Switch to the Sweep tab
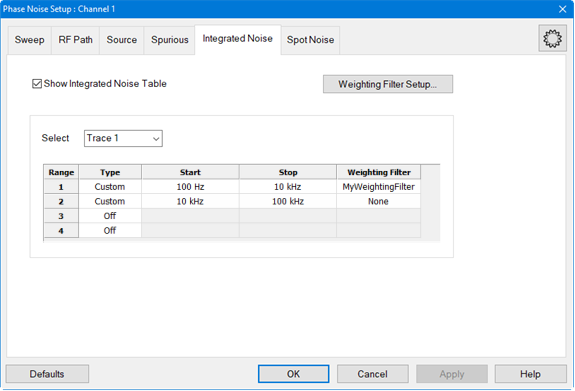Viewport: 575px width, 391px height. 29,40
